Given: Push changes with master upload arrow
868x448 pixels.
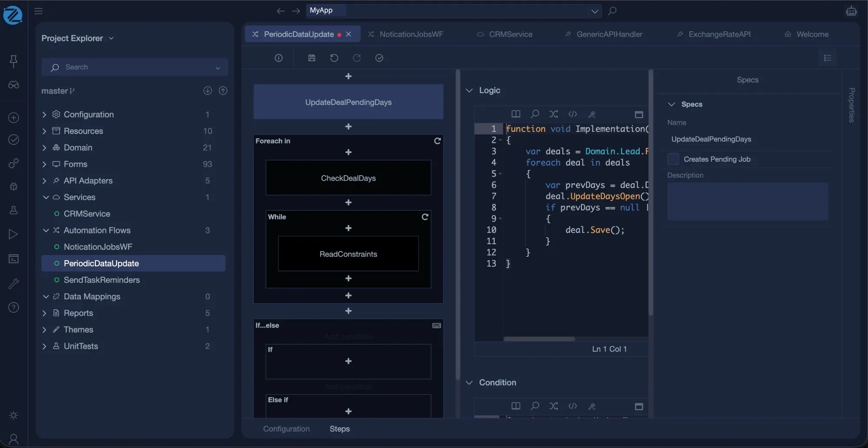Looking at the screenshot, I should pos(223,91).
